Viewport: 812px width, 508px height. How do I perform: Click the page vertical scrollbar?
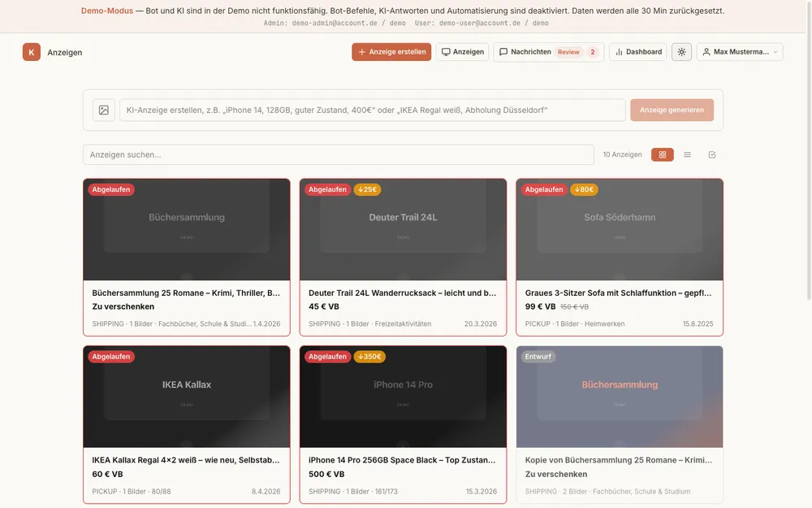click(x=809, y=150)
